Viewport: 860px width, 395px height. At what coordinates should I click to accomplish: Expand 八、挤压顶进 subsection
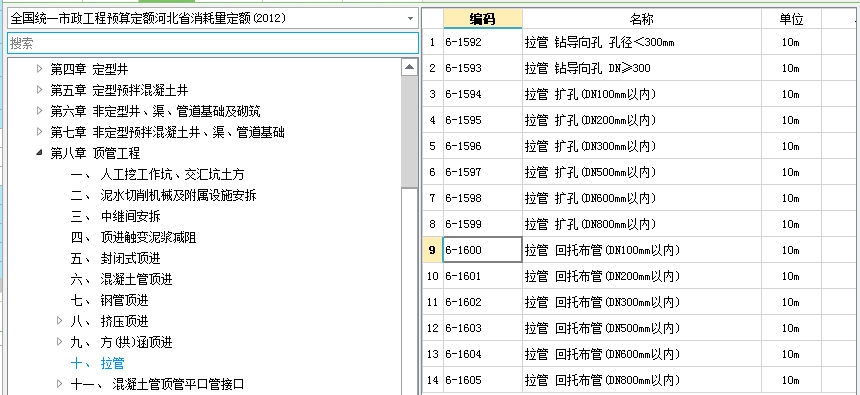[x=60, y=321]
